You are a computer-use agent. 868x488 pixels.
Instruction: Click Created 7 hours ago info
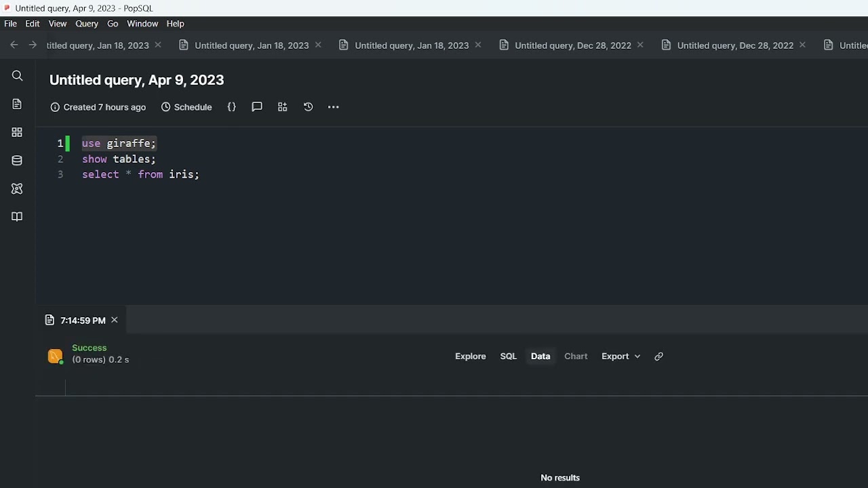click(98, 107)
